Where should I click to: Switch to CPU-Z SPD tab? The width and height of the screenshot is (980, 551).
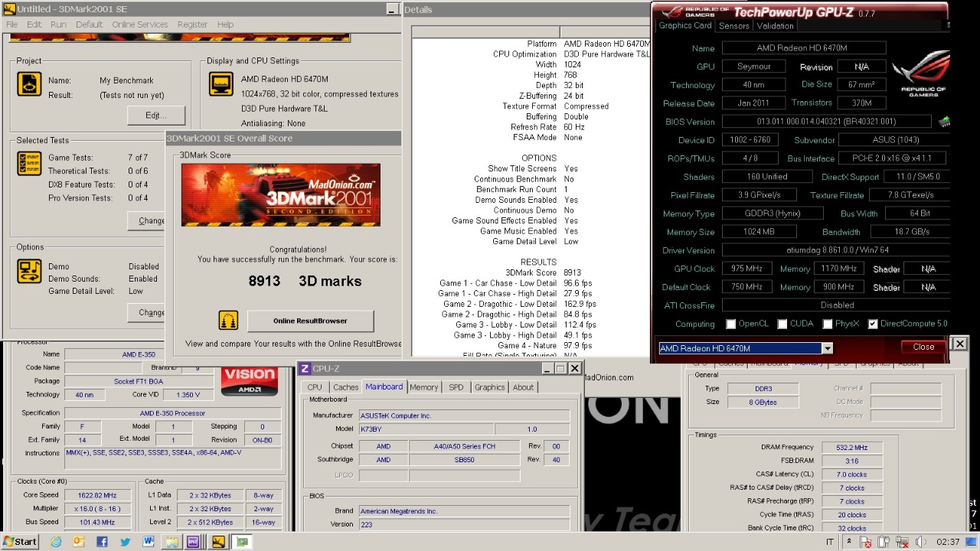pos(456,387)
